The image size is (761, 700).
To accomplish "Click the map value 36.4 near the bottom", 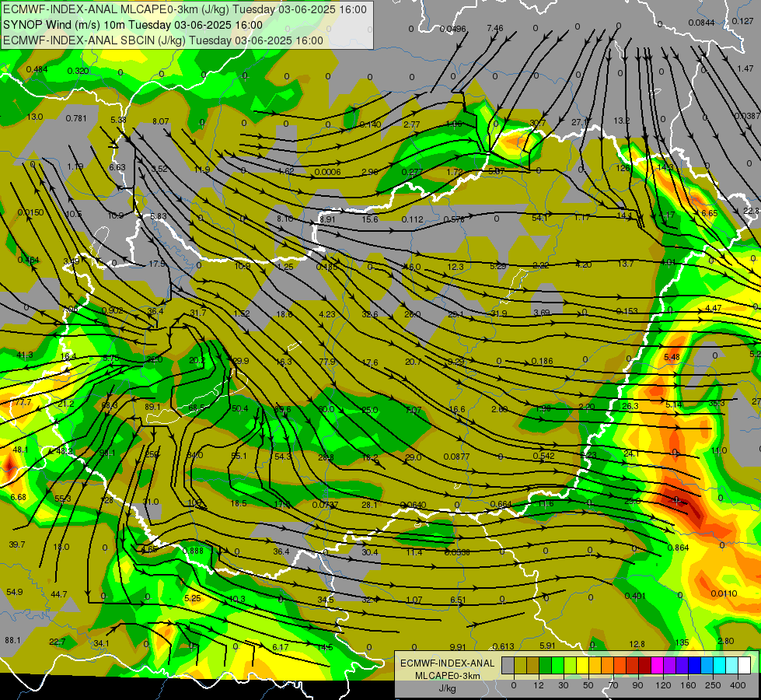I will pos(281,552).
